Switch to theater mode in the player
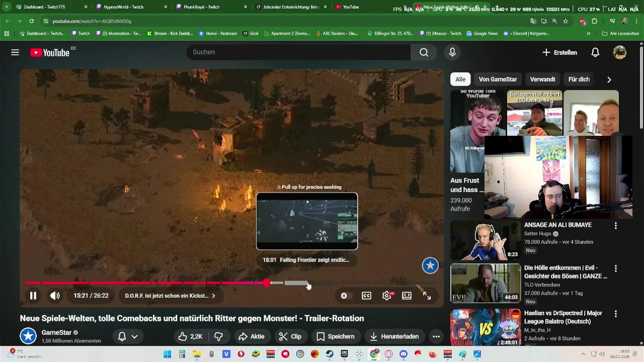The height and width of the screenshot is (362, 644). point(407,296)
